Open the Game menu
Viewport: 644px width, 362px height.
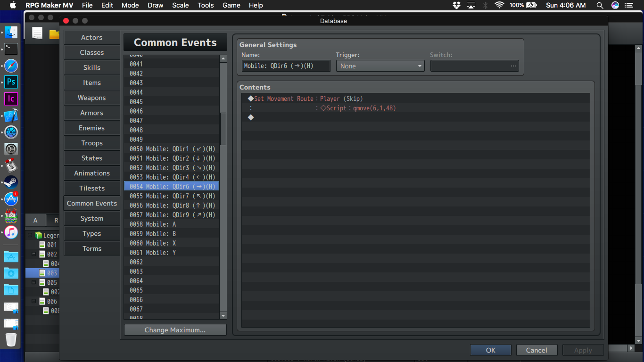231,5
